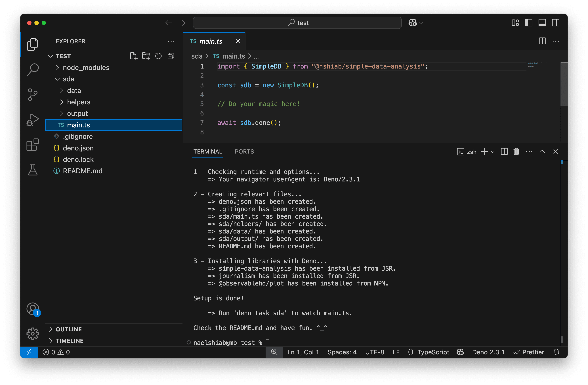Click the Prettier status item
Image resolution: width=588 pixels, height=385 pixels.
point(529,352)
